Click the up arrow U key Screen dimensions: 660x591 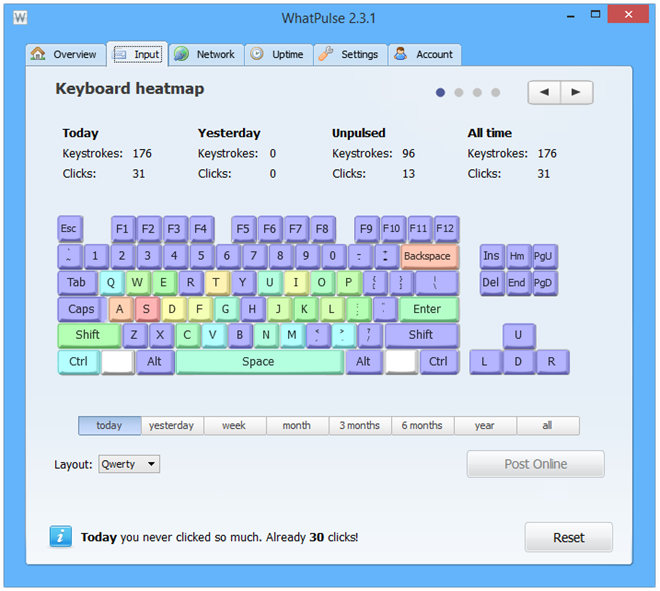pyautogui.click(x=519, y=335)
